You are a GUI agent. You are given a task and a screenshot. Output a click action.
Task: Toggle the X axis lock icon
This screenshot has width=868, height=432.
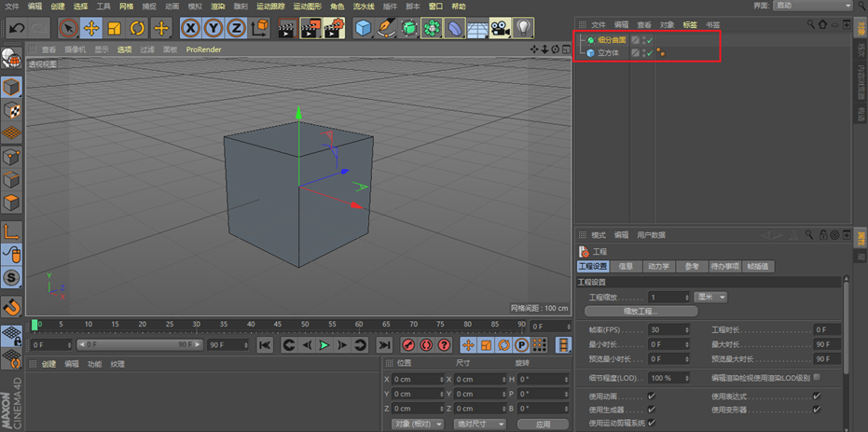(x=191, y=28)
